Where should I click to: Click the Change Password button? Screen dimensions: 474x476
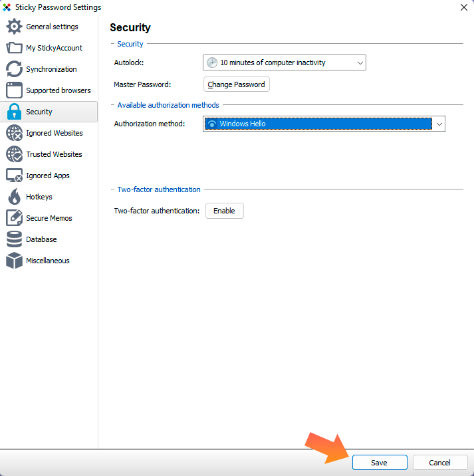tap(236, 84)
